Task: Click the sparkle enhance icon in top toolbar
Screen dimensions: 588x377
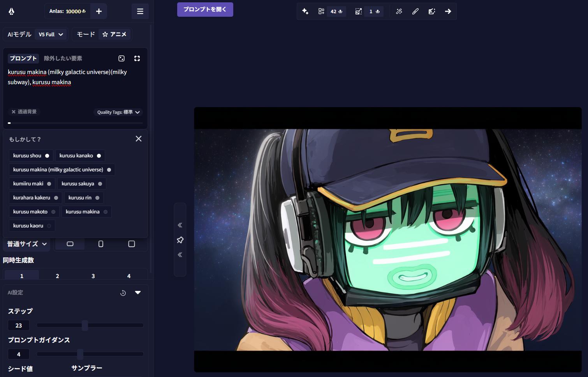Action: pyautogui.click(x=305, y=11)
